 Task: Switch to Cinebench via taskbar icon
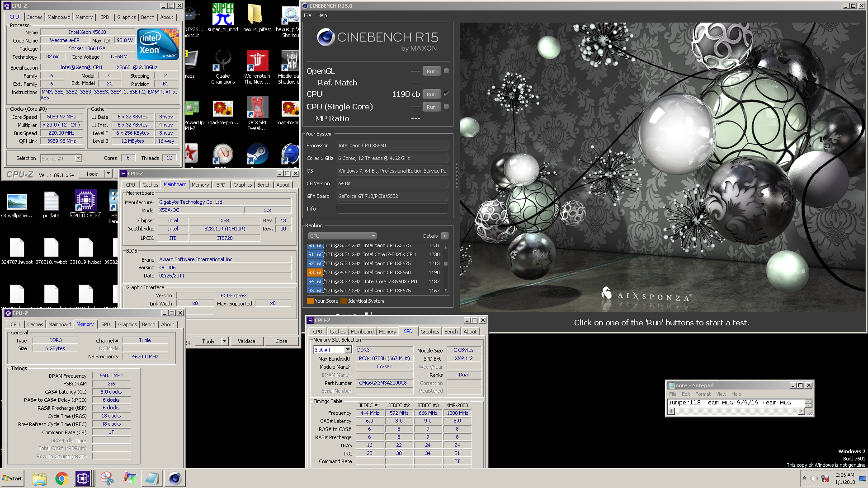pos(175,479)
